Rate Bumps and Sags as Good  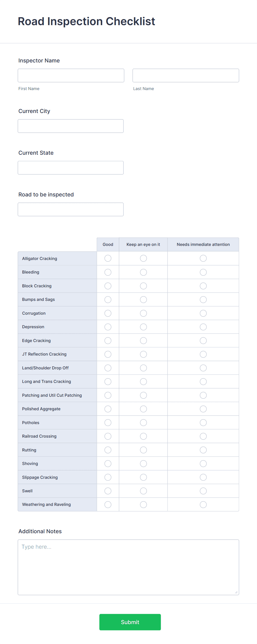[107, 299]
